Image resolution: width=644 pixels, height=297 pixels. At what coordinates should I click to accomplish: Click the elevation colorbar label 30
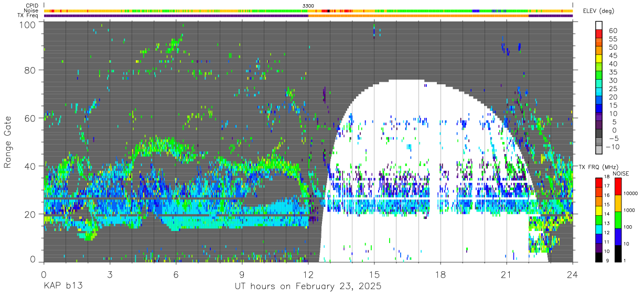point(613,81)
